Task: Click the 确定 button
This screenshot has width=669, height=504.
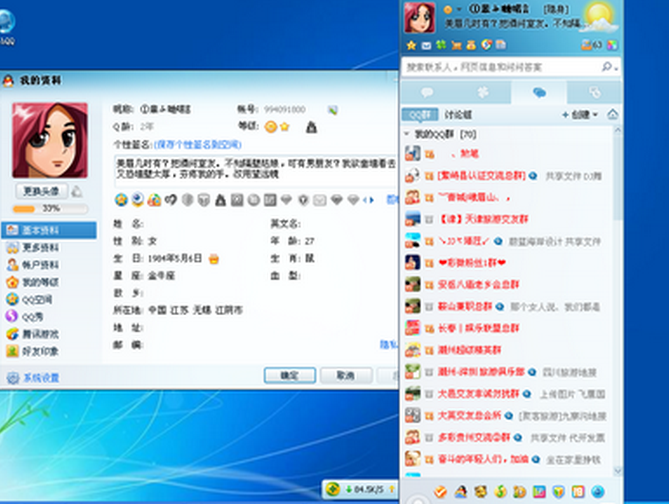Action: coord(290,376)
